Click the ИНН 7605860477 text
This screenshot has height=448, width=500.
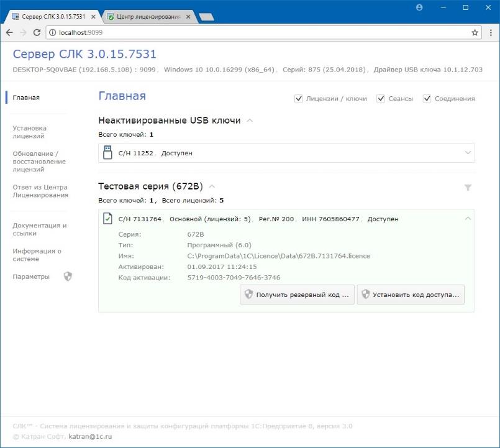tap(330, 219)
